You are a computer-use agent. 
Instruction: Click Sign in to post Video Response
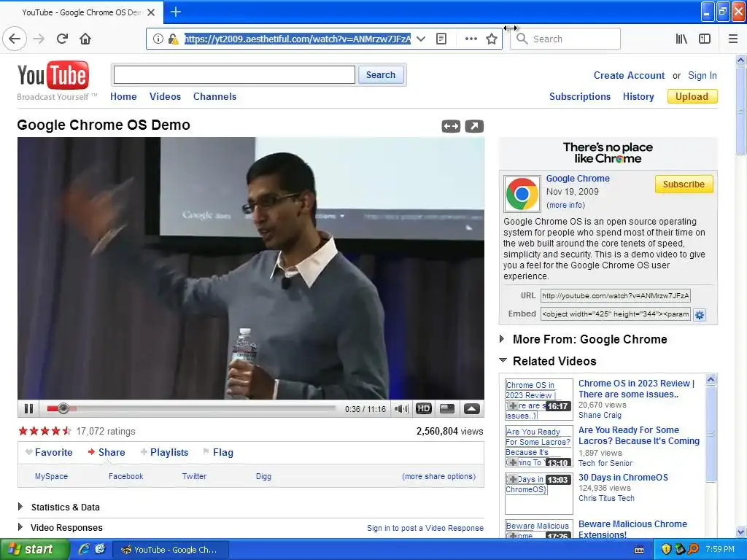tap(425, 528)
